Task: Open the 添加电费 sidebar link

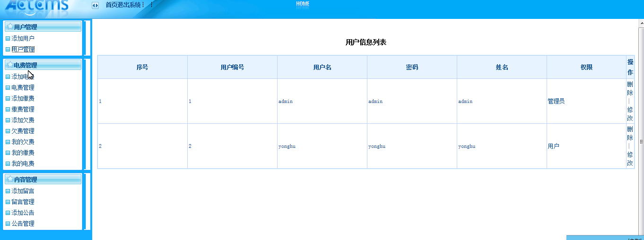Action: point(23,77)
